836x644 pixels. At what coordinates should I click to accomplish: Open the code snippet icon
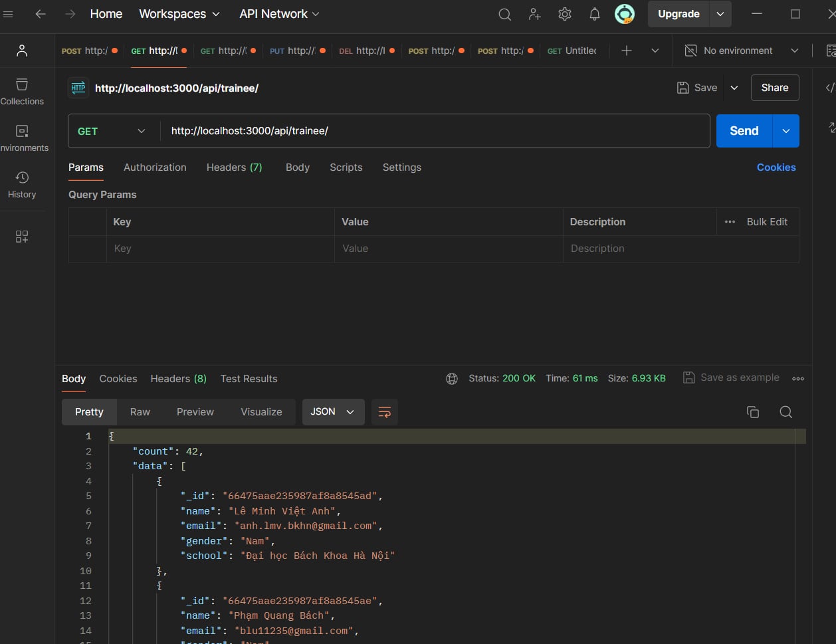pyautogui.click(x=829, y=88)
